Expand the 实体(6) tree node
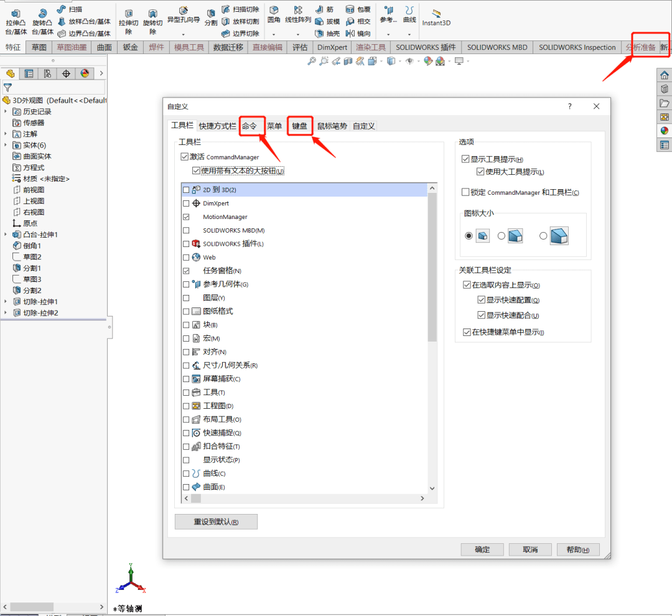The image size is (672, 616). [x=6, y=145]
